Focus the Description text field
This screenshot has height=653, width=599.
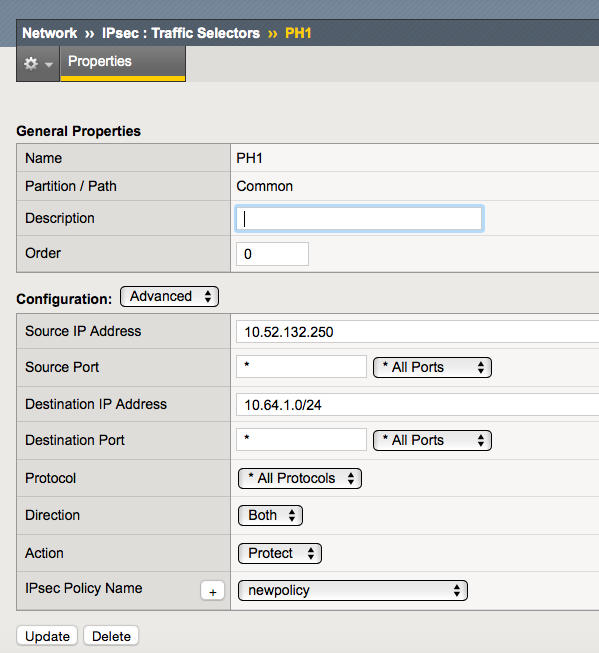click(x=359, y=219)
